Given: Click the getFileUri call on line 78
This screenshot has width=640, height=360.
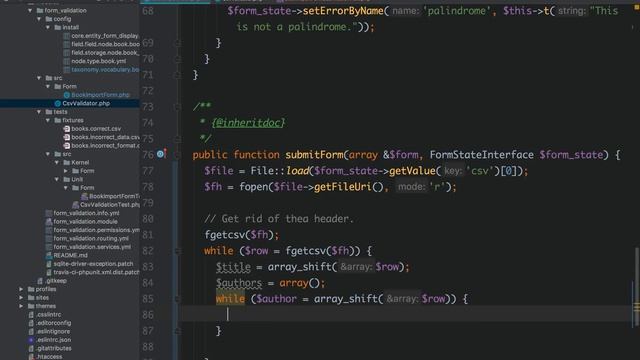Looking at the screenshot, I should pos(343,187).
